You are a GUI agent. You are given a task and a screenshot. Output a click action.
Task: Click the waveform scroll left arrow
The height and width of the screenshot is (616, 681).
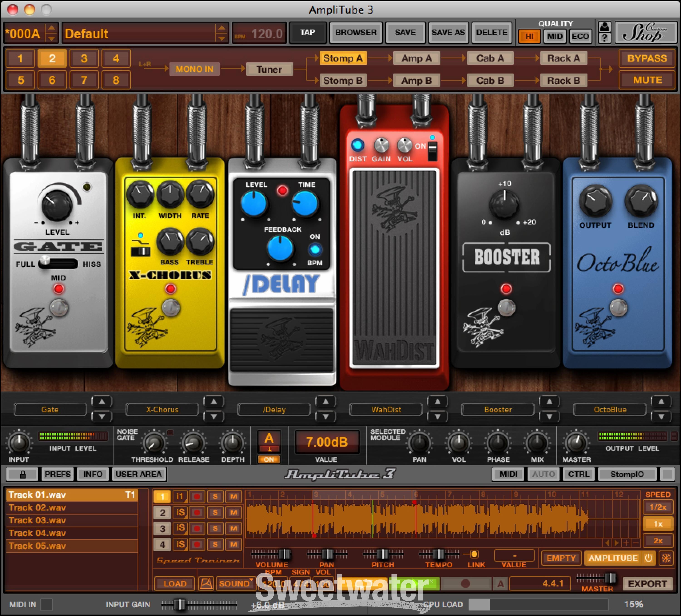[x=607, y=543]
